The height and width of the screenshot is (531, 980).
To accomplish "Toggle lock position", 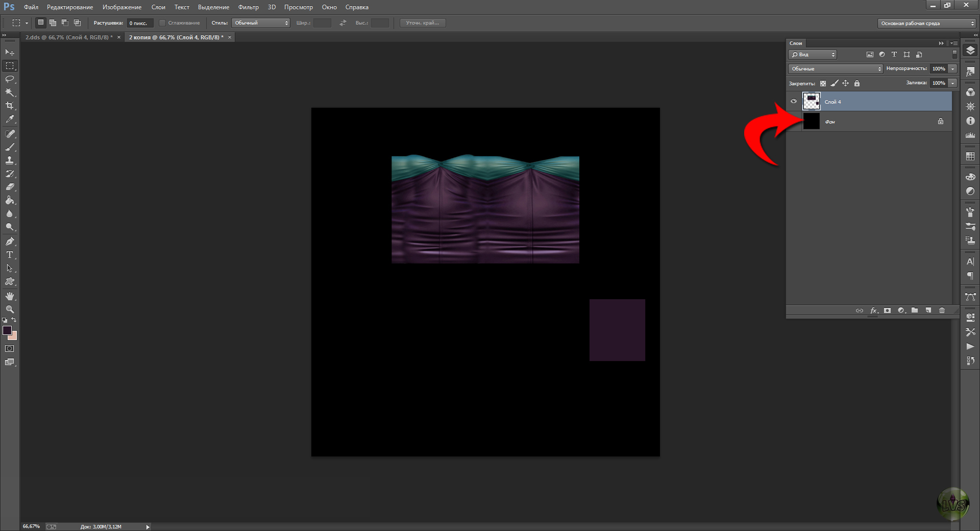I will tap(846, 83).
